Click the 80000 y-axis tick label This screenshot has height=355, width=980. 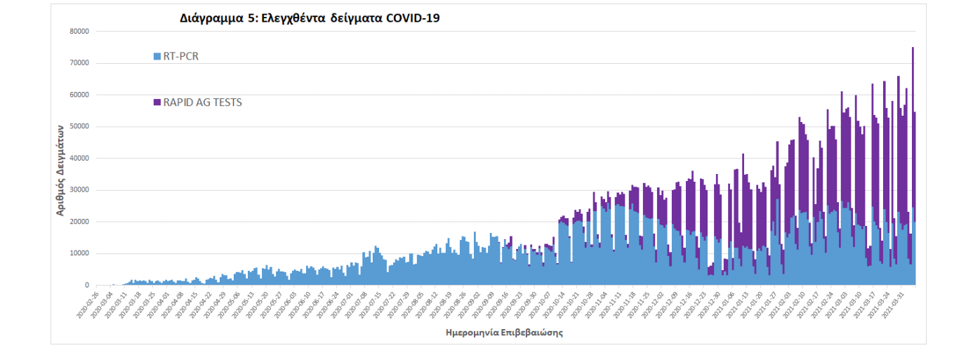click(78, 32)
